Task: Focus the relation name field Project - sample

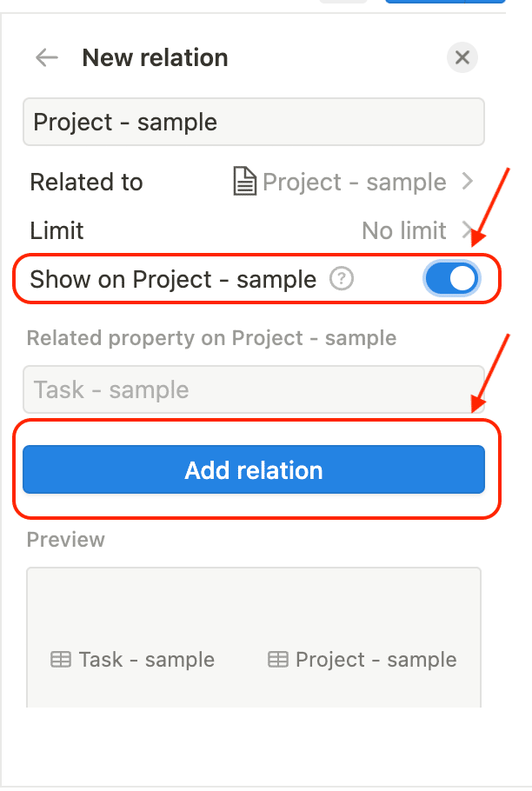Action: 254,122
